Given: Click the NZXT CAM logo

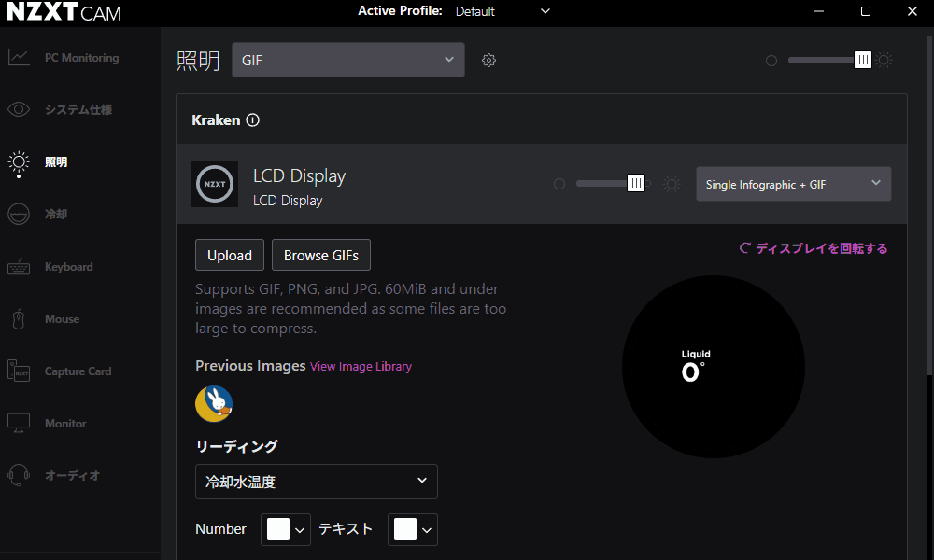Looking at the screenshot, I should tap(64, 12).
